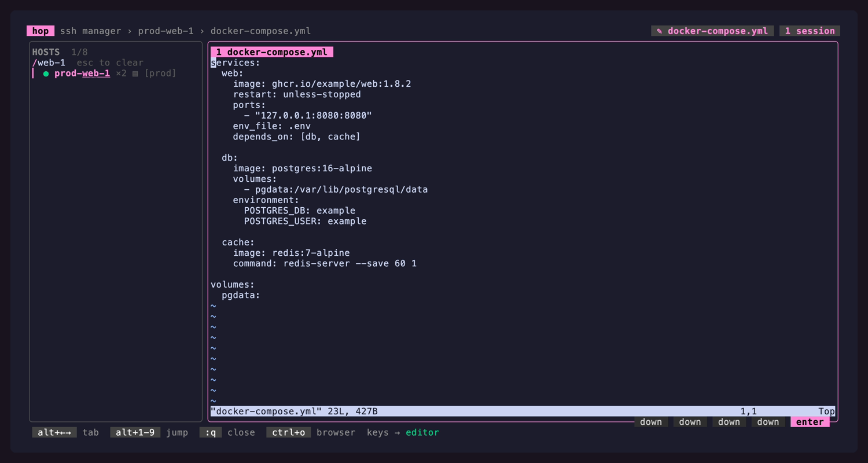The width and height of the screenshot is (868, 463).
Task: Click the depends_on: [db, cache] line
Action: pos(296,137)
